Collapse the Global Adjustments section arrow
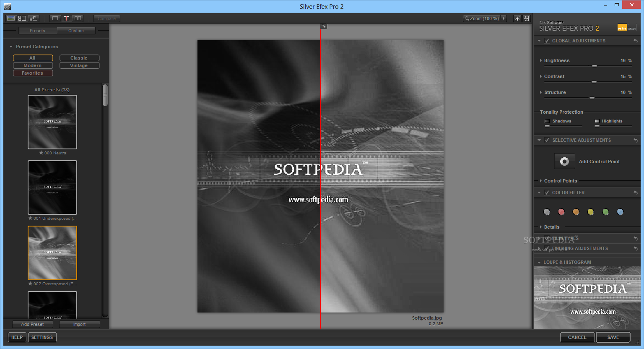 pos(539,41)
